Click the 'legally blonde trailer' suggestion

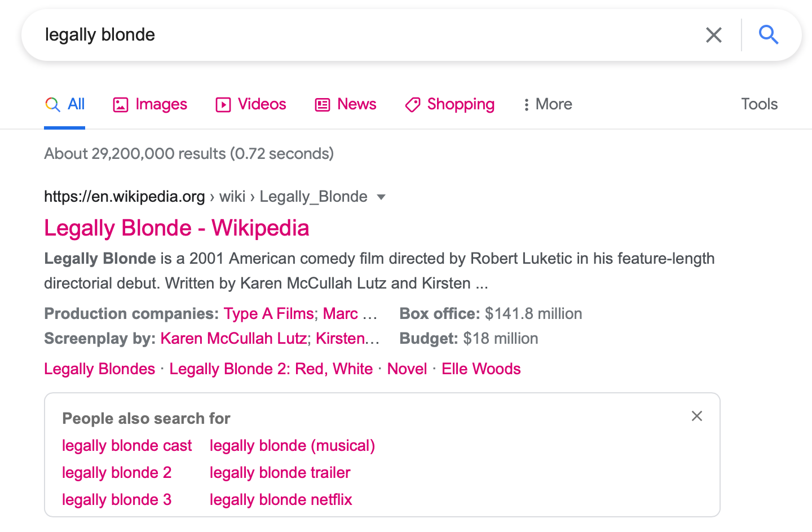click(280, 473)
